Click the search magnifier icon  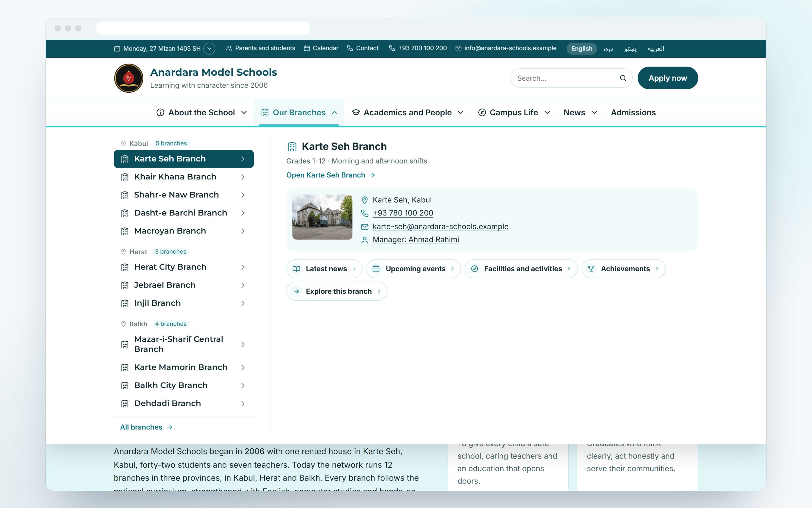pos(623,78)
